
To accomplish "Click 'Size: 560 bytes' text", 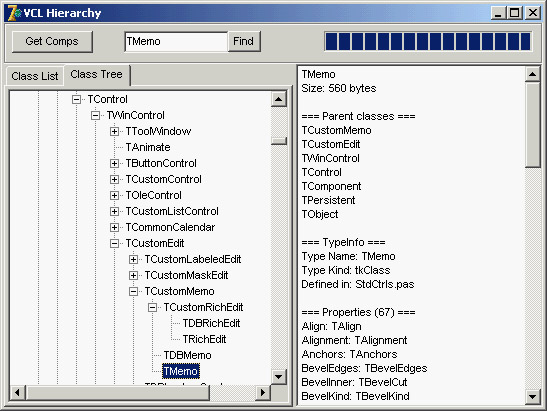I will tap(339, 88).
